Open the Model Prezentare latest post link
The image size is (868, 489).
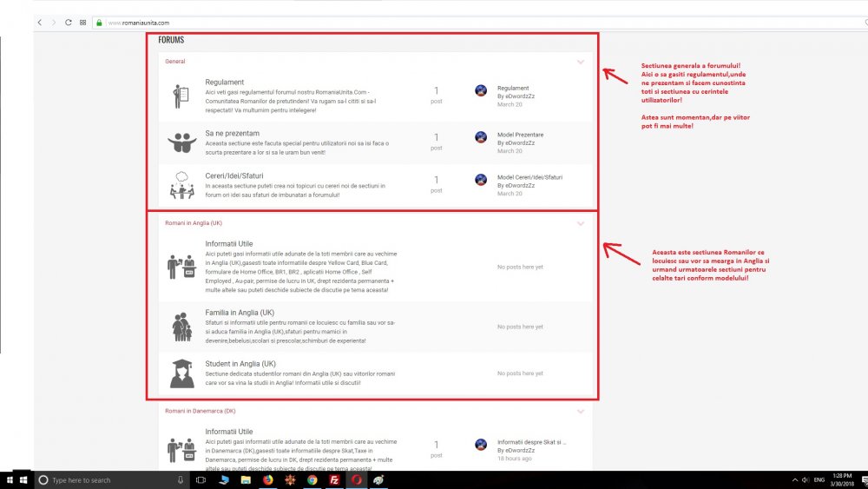click(x=520, y=135)
